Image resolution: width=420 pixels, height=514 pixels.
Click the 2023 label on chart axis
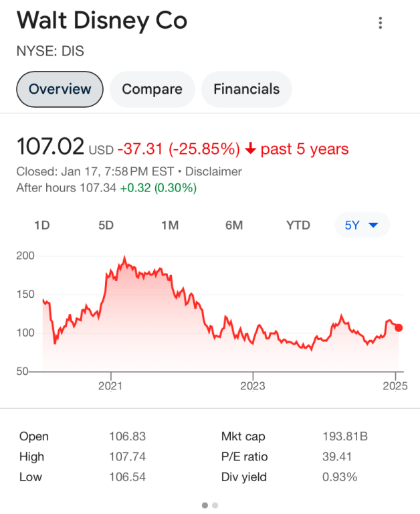(253, 386)
